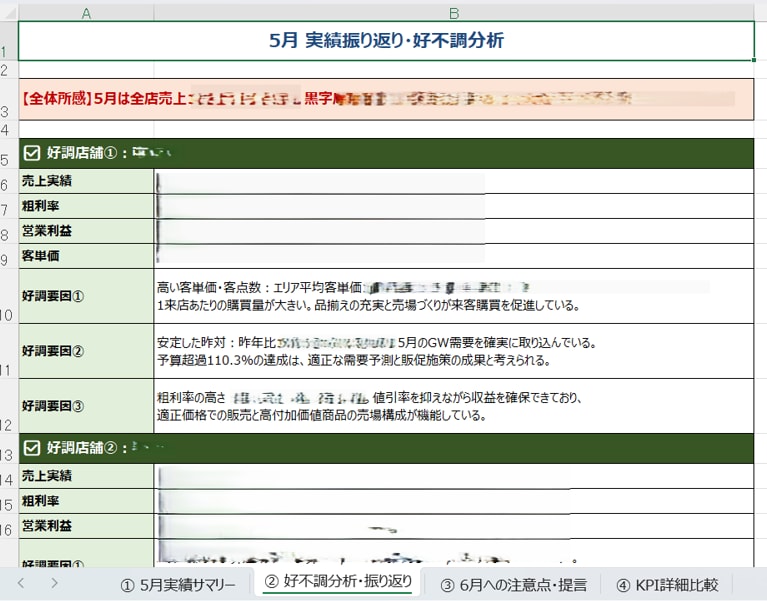This screenshot has height=601, width=767.
Task: Click the checkbox icon in 好調店舗① header
Action: 32,153
